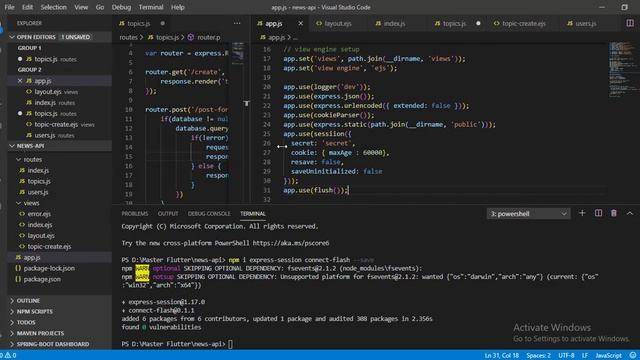Viewport: 640px width, 360px height.
Task: Select layout.ejs in Open Editors list
Action: click(x=47, y=92)
